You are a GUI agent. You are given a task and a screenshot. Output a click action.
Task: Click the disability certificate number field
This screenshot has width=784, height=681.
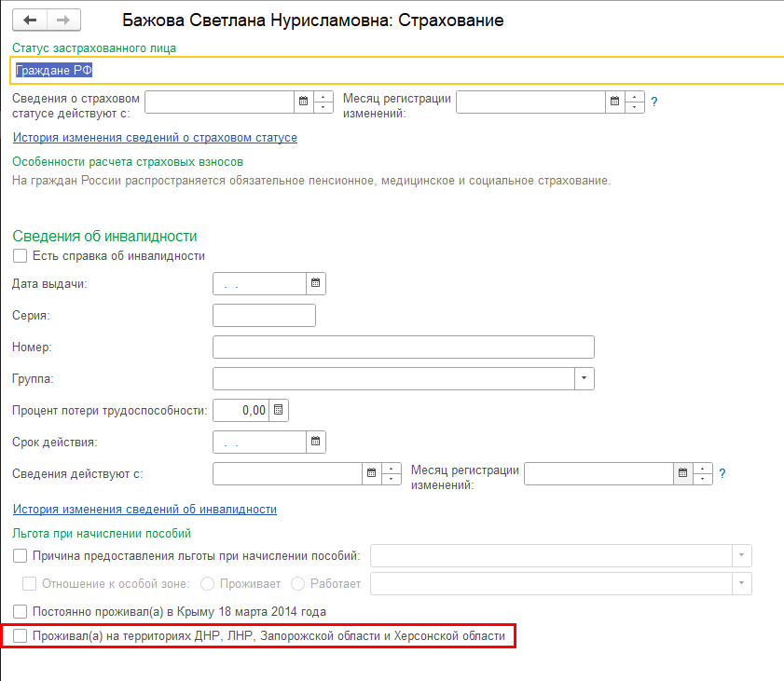(403, 347)
